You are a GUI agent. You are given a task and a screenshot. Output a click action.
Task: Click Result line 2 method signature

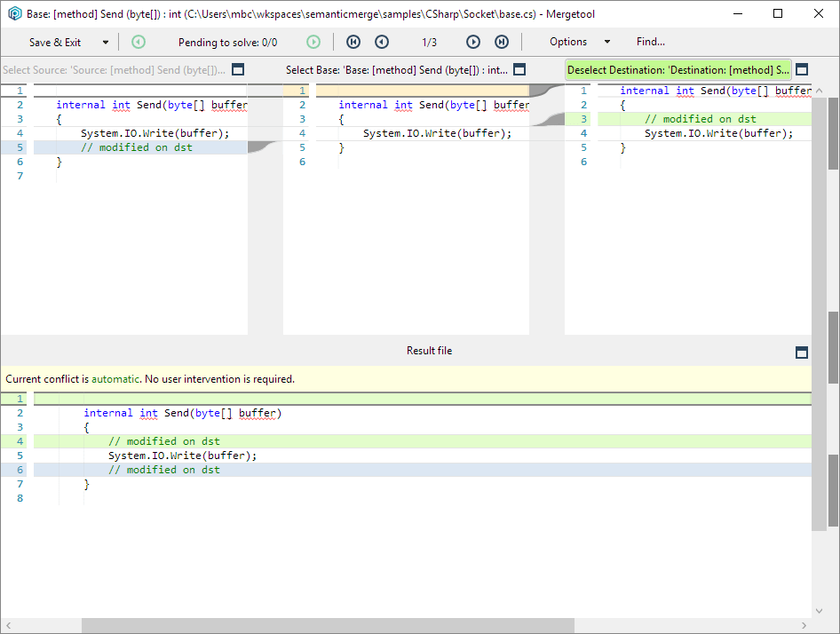pyautogui.click(x=183, y=413)
